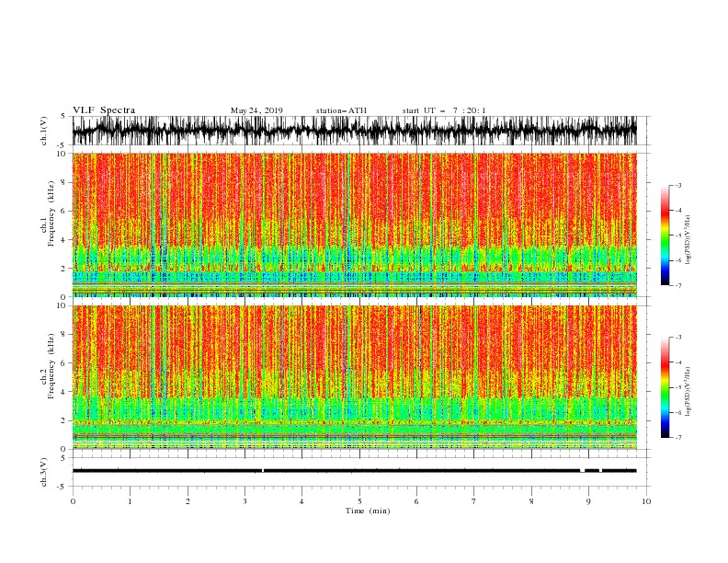This screenshot has width=728, height=563.
Task: Click the "station=ATH" header text
Action: (341, 110)
